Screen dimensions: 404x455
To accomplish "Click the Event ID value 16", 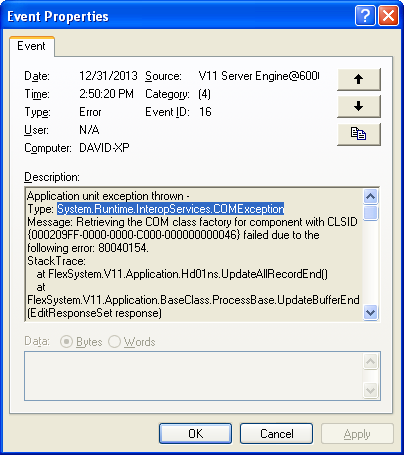I will point(205,112).
